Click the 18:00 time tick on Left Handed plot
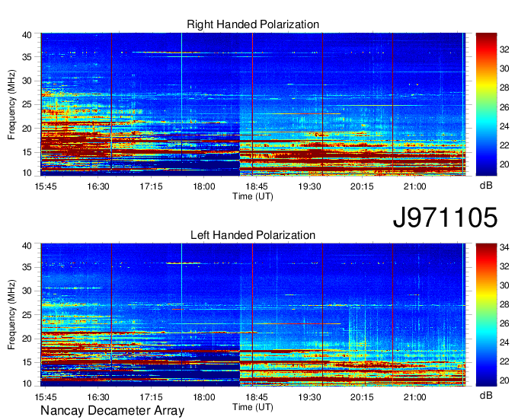Screen dimensions: 518x420 tap(204, 397)
